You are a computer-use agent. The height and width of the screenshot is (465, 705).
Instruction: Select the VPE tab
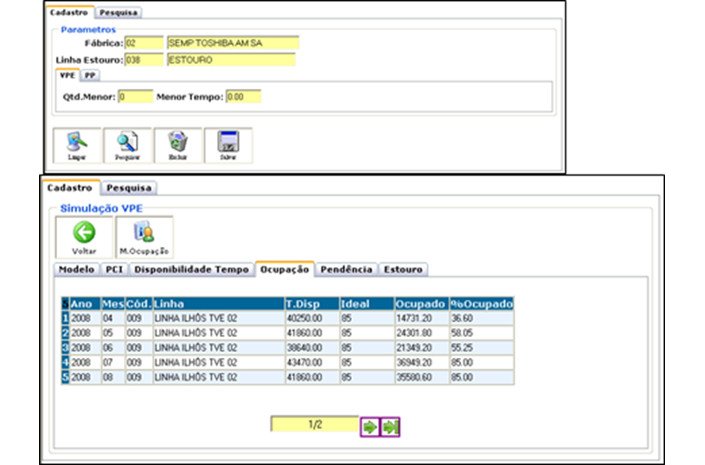[68, 74]
